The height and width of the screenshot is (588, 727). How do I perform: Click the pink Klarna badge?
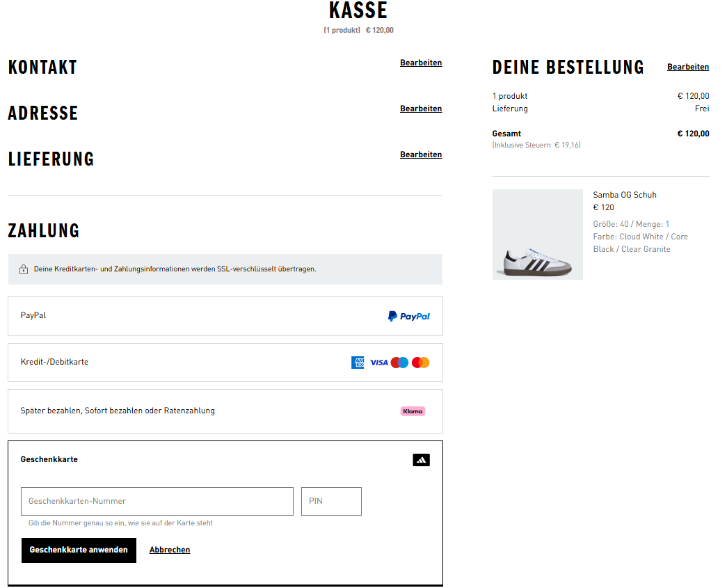[x=413, y=411]
